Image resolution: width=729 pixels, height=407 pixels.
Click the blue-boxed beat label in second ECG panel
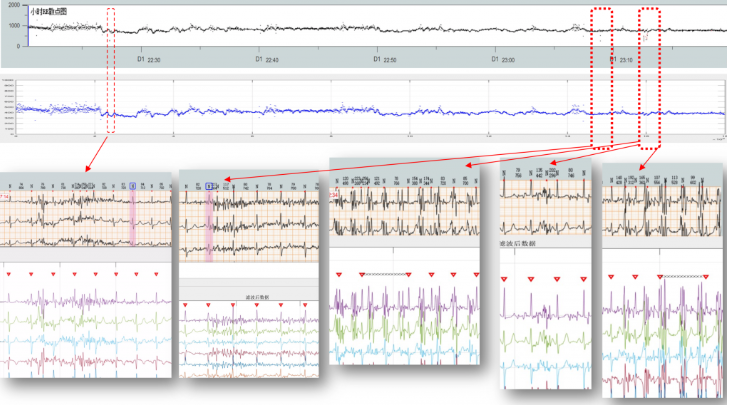coord(210,186)
